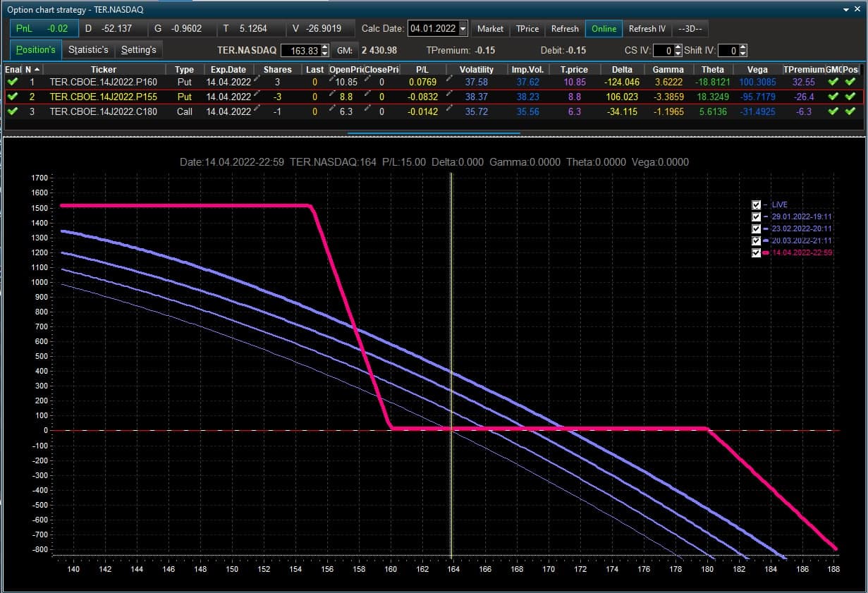
Task: Click the pencil icon next to P/L -0.0142
Action: 449,109
